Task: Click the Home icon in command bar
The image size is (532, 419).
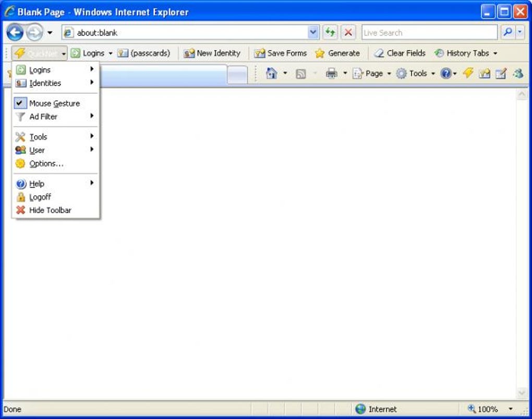Action: coord(271,74)
